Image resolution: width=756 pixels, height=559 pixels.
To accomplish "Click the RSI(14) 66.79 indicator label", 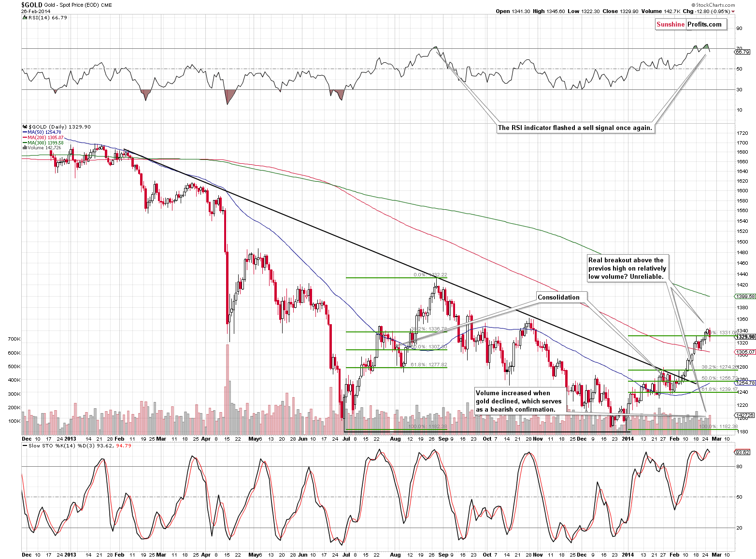I will point(48,17).
